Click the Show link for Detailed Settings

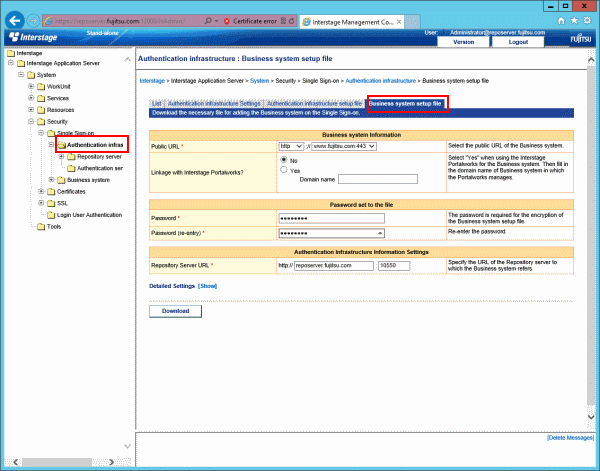click(208, 286)
